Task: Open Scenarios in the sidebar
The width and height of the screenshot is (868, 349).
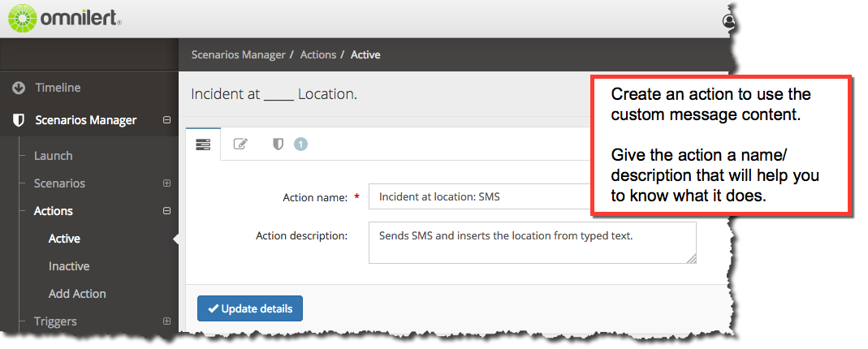Action: tap(59, 183)
